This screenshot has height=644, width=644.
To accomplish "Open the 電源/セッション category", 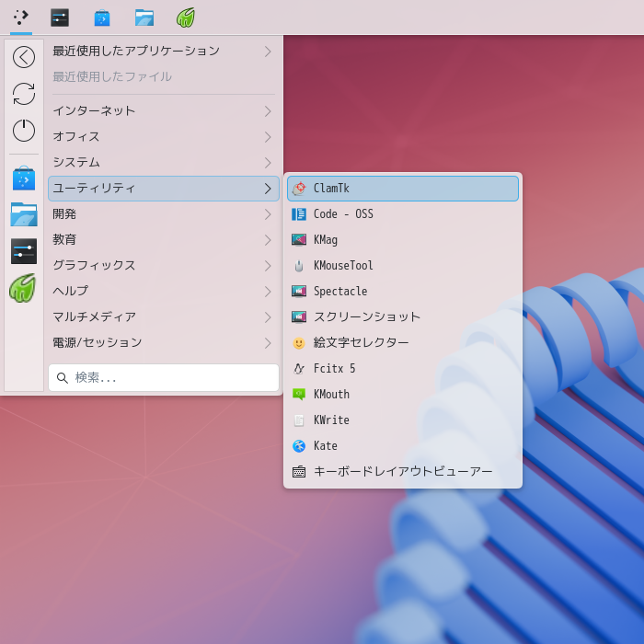I will point(164,343).
